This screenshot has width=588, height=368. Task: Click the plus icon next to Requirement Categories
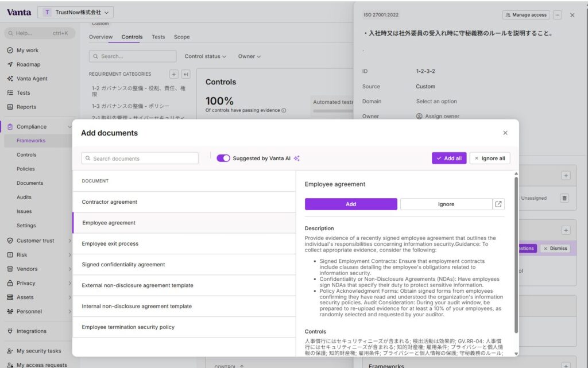(174, 74)
